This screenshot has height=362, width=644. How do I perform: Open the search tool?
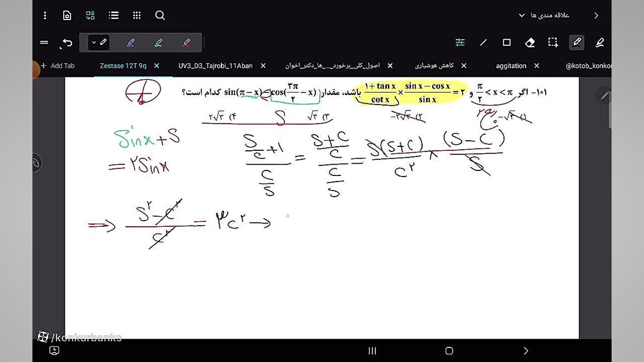pos(160,16)
